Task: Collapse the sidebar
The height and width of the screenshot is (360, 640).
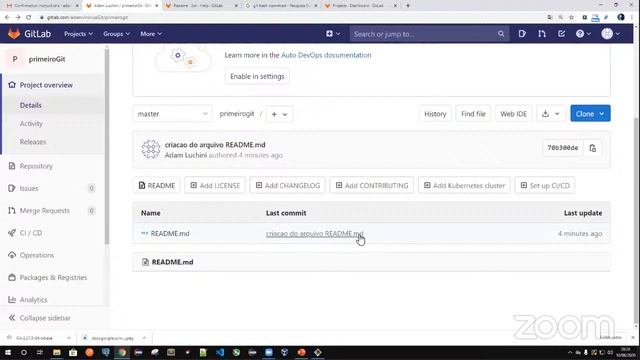Action: (45, 318)
